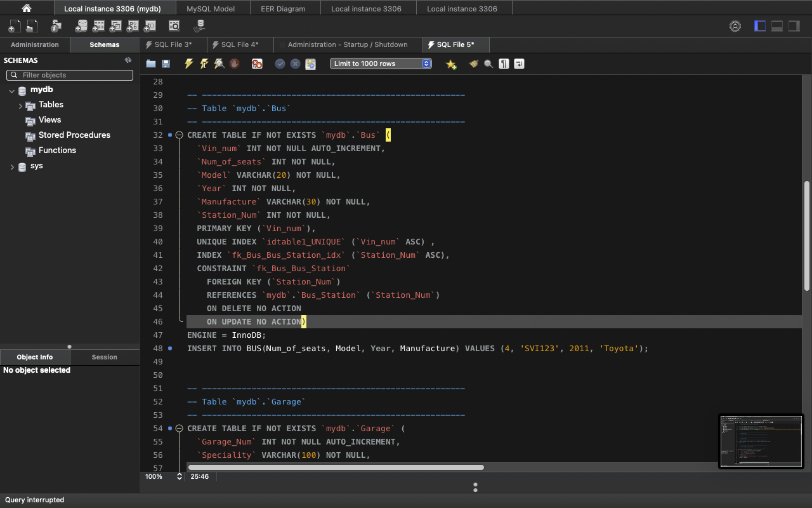Toggle the autocommit mode button
This screenshot has width=812, height=508.
click(x=310, y=63)
